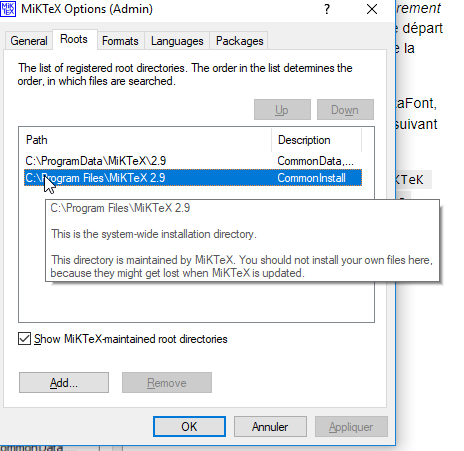This screenshot has width=464, height=451.
Task: Click the Remove button
Action: tap(167, 383)
